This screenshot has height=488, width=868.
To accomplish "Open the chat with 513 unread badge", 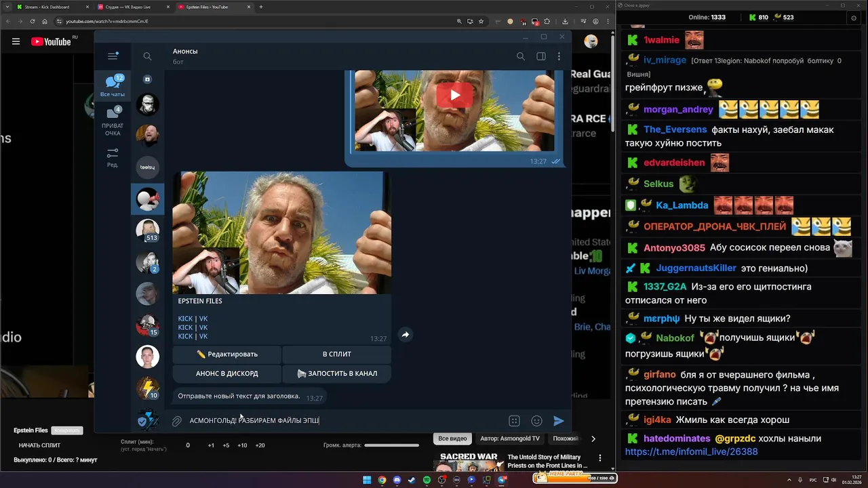I will click(x=147, y=230).
